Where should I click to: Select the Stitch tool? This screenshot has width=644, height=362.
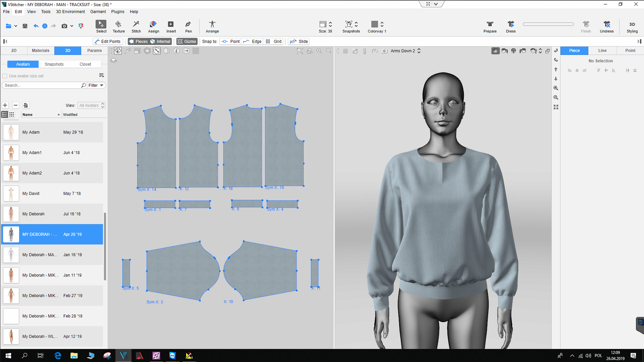136,26
